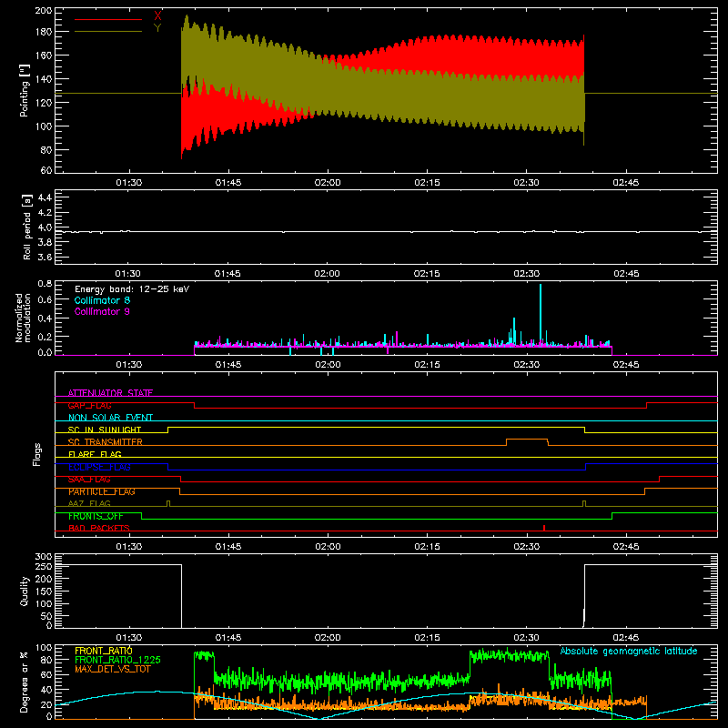Click the ATTENUATOR_STATE flag label
This screenshot has height=728, width=728.
(110, 393)
